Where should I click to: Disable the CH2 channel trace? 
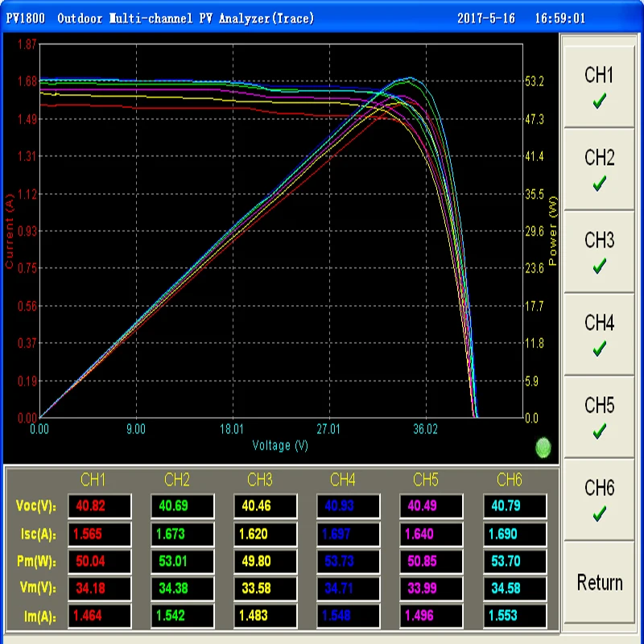[x=600, y=169]
